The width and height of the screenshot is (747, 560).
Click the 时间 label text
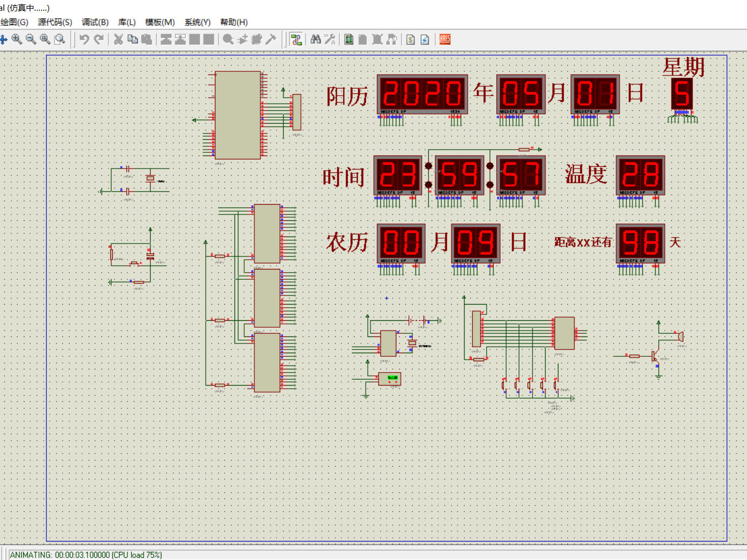pos(344,177)
